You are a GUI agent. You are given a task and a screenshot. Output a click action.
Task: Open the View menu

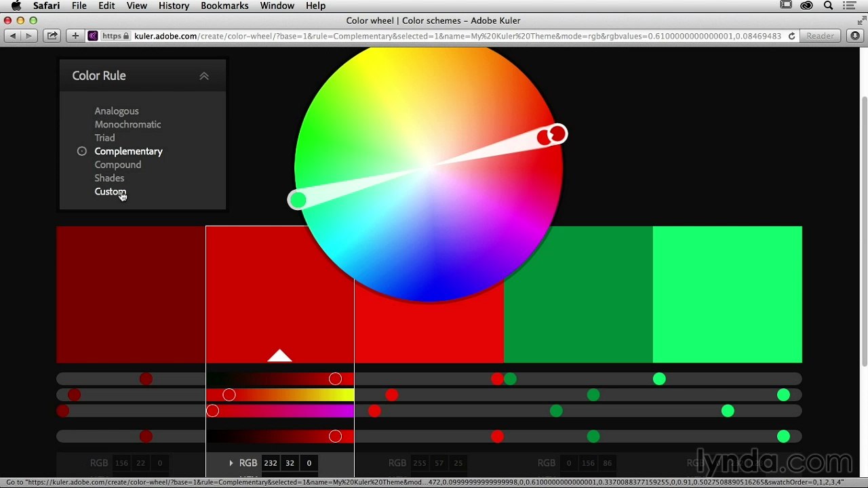click(136, 5)
